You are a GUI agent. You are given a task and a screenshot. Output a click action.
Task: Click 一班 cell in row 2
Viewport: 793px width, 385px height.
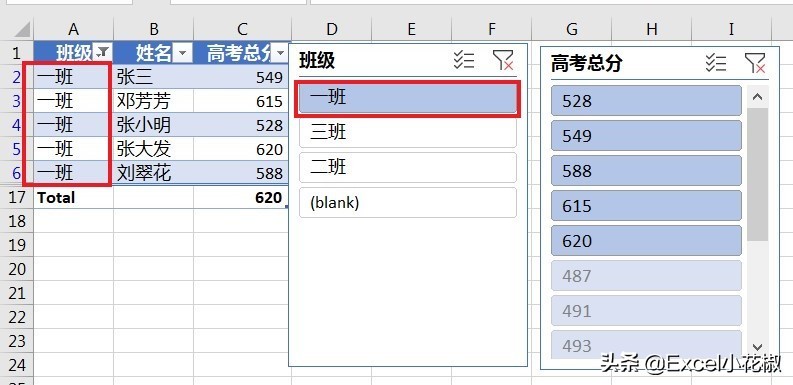point(74,77)
